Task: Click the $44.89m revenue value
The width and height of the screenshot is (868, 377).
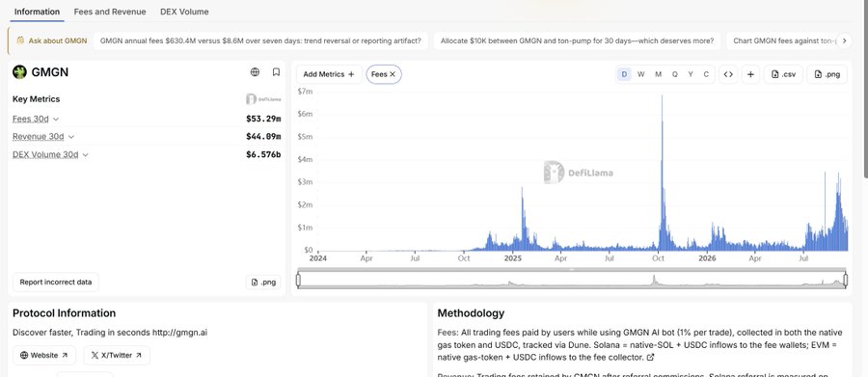Action: (263, 136)
